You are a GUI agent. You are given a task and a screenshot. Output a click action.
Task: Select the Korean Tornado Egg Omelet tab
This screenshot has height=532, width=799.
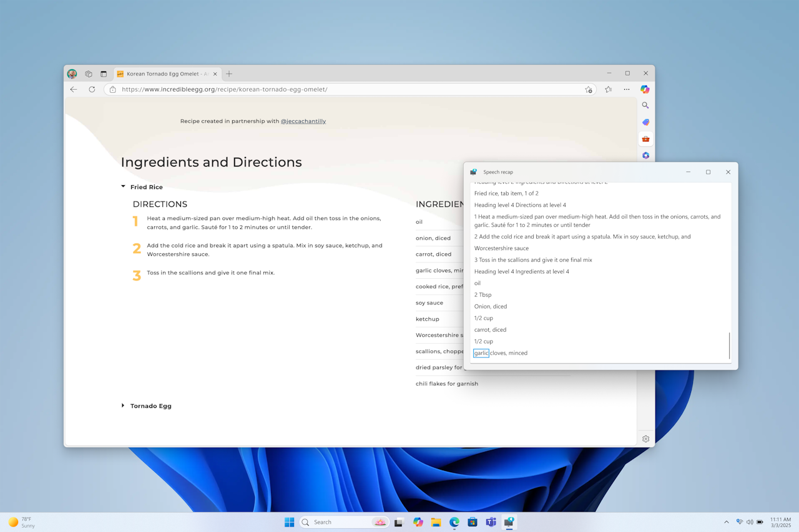pyautogui.click(x=167, y=74)
